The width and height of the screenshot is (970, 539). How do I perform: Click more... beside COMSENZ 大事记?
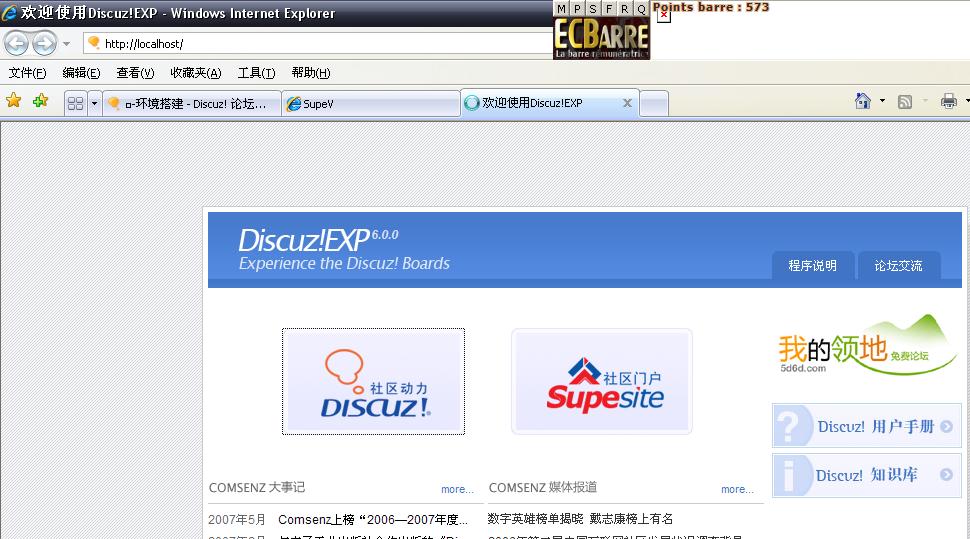tap(457, 489)
